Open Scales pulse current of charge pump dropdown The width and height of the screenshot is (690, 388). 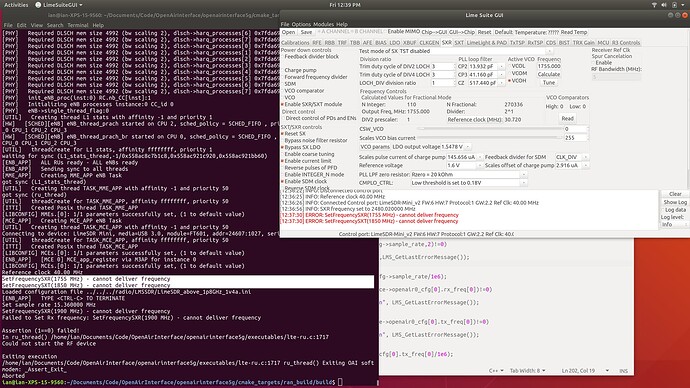coord(464,157)
